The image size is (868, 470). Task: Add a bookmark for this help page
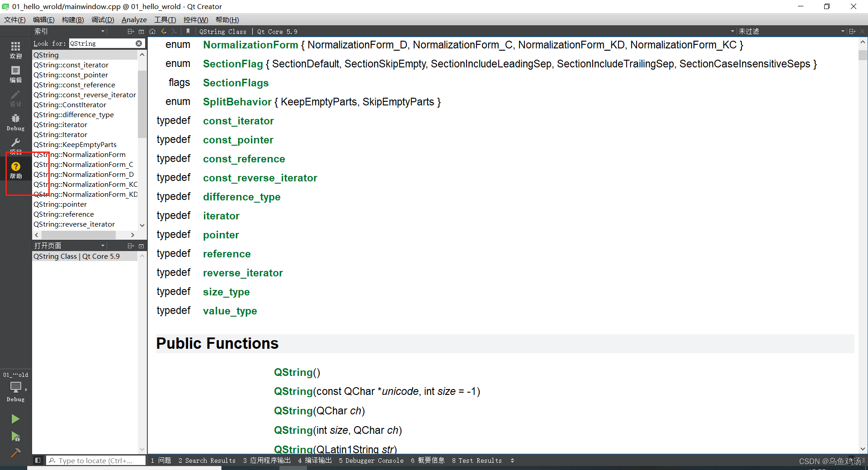[188, 31]
